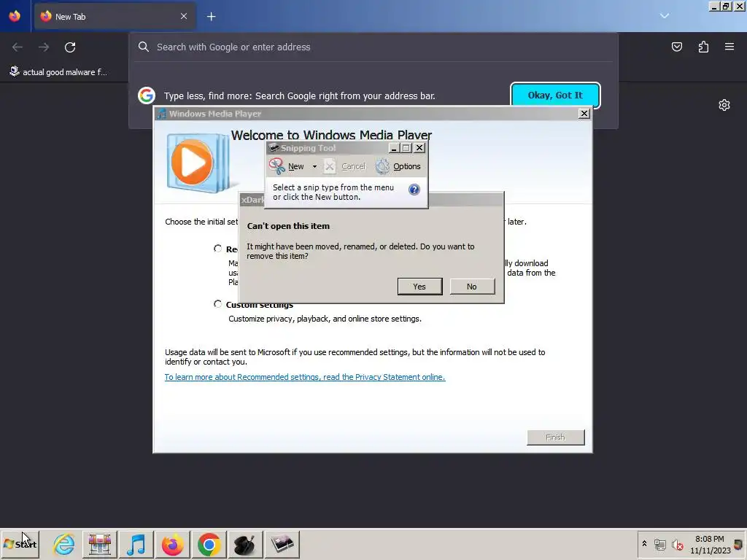Open the 'actual good malware f...' bookmark

(58, 72)
